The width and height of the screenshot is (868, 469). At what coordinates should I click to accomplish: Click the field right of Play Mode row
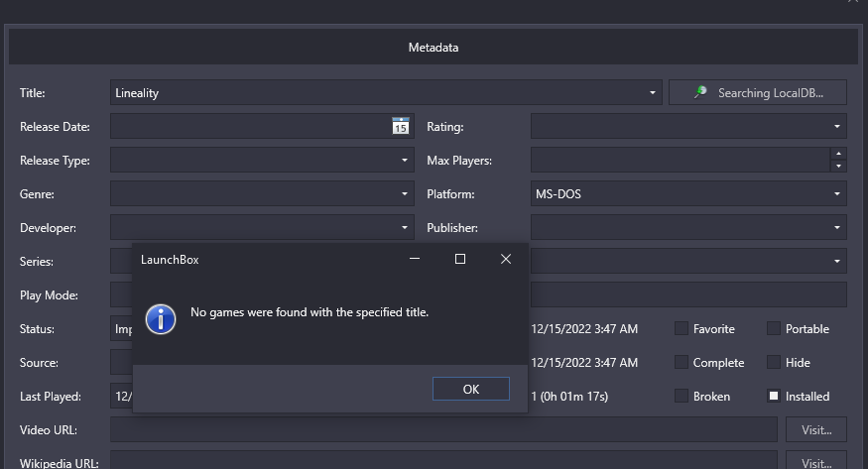click(688, 294)
